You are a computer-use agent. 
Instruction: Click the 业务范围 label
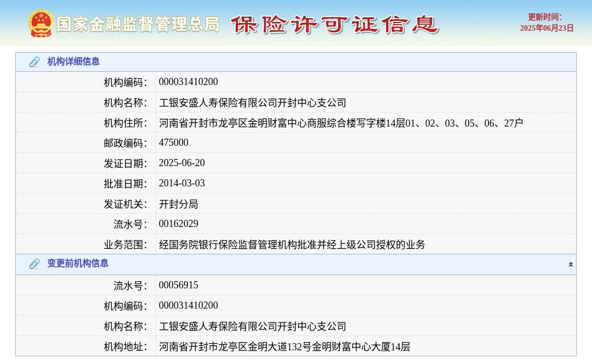click(x=126, y=244)
